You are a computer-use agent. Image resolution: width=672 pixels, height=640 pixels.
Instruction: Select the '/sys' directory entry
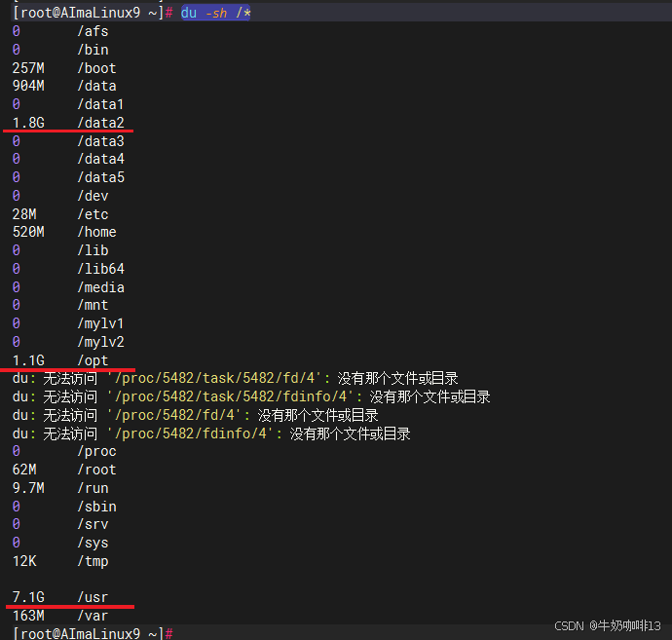93,543
